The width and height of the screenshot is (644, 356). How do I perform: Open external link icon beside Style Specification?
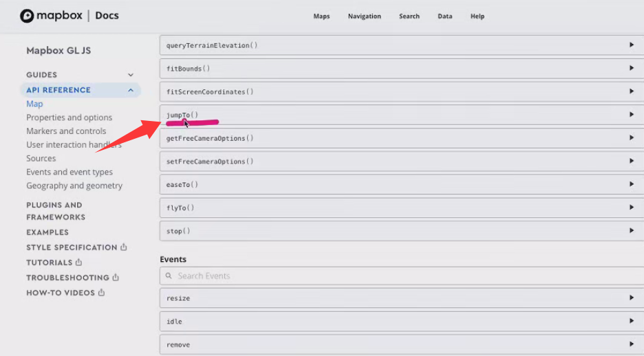124,247
